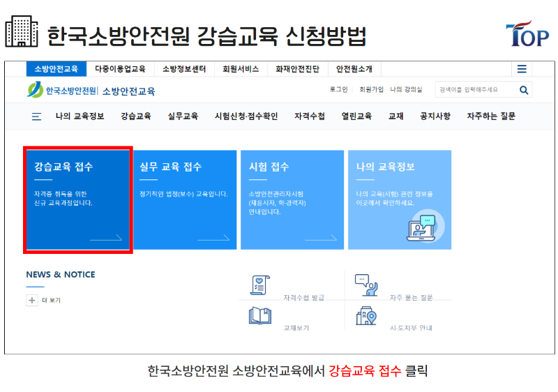Image resolution: width=558 pixels, height=392 pixels.
Task: Click the laptop chat icon in 나의 교육정보
Action: tap(421, 228)
